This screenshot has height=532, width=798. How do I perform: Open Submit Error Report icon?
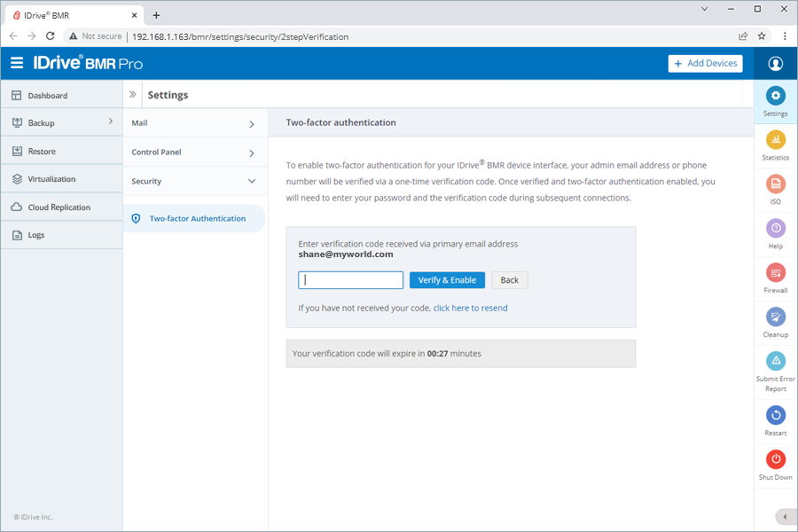pyautogui.click(x=775, y=361)
